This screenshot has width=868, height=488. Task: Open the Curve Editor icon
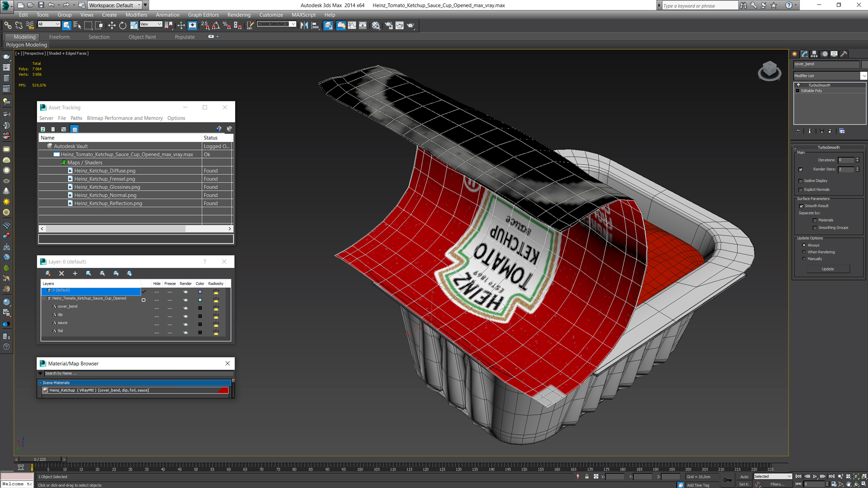pos(352,25)
